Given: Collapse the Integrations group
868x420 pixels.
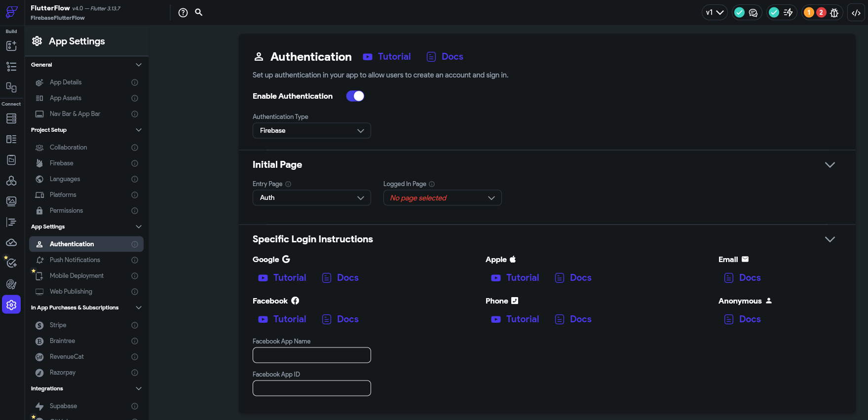Looking at the screenshot, I should [x=139, y=388].
